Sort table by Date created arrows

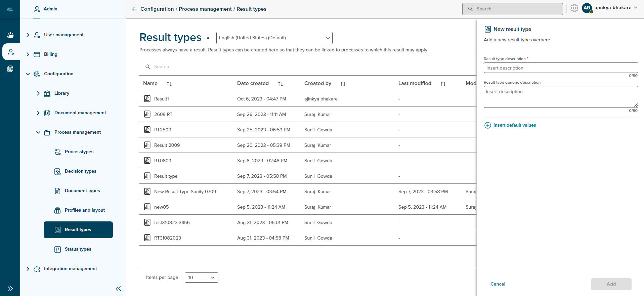pyautogui.click(x=281, y=84)
